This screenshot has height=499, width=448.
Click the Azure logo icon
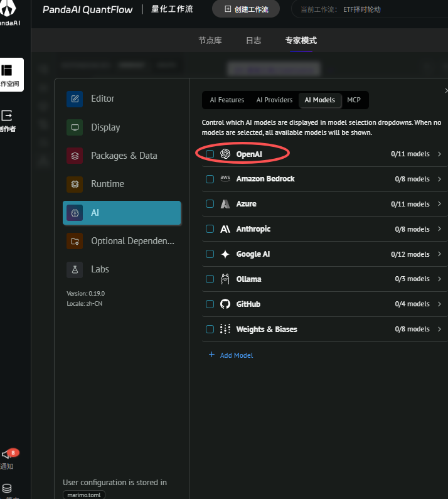[225, 204]
